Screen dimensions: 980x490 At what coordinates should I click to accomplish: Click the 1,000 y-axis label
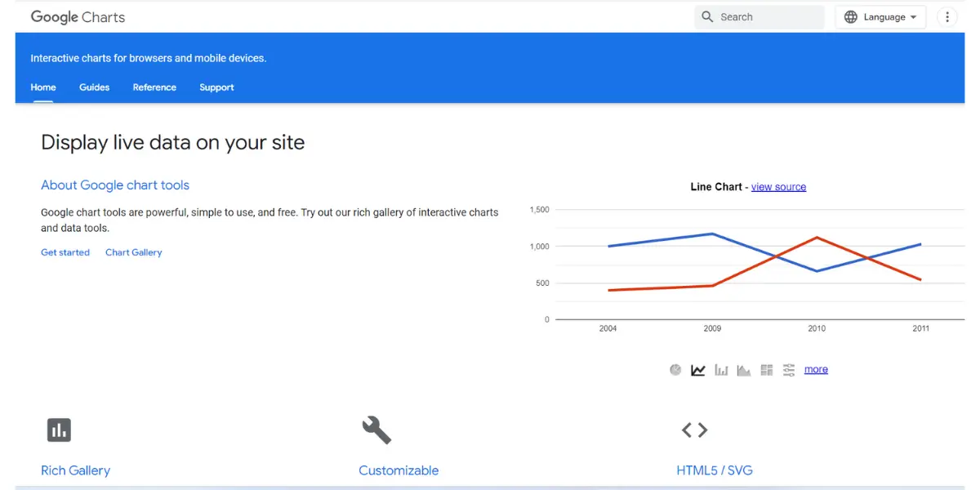[x=540, y=247]
